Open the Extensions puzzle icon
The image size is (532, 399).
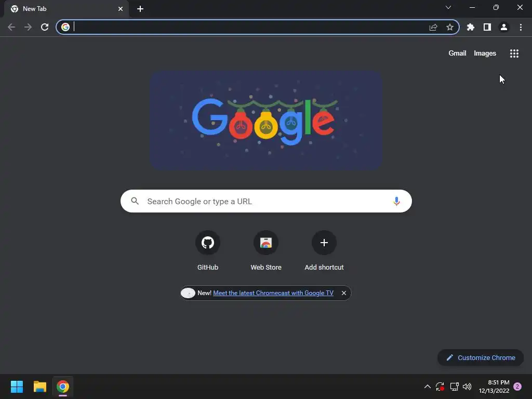tap(471, 27)
